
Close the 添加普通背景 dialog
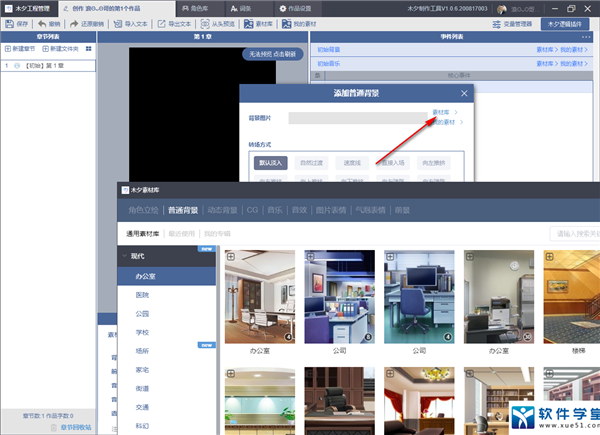pyautogui.click(x=464, y=93)
